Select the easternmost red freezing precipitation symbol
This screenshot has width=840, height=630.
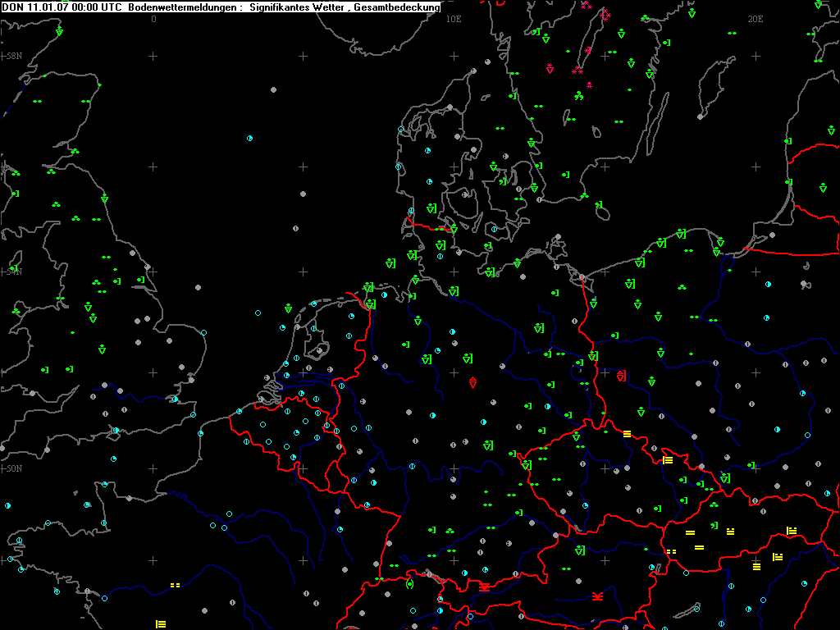pyautogui.click(x=598, y=596)
